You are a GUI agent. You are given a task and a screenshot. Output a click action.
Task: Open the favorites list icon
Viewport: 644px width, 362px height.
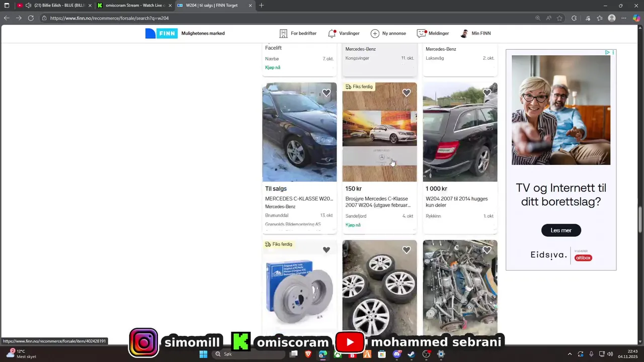[600, 18]
